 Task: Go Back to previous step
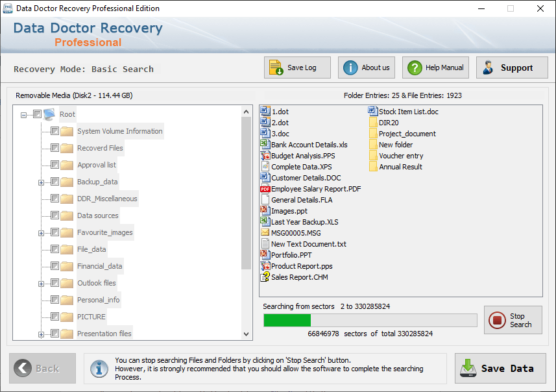43,368
